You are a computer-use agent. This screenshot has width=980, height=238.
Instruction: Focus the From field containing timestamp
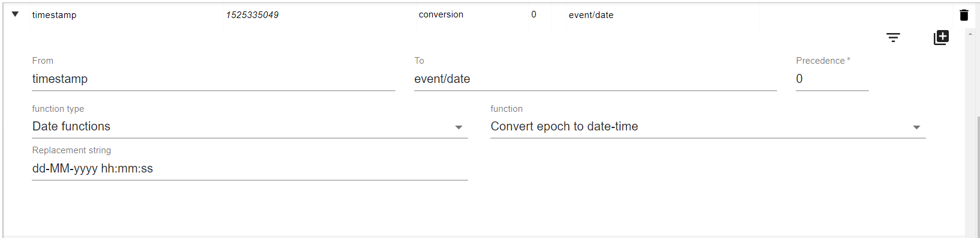214,79
